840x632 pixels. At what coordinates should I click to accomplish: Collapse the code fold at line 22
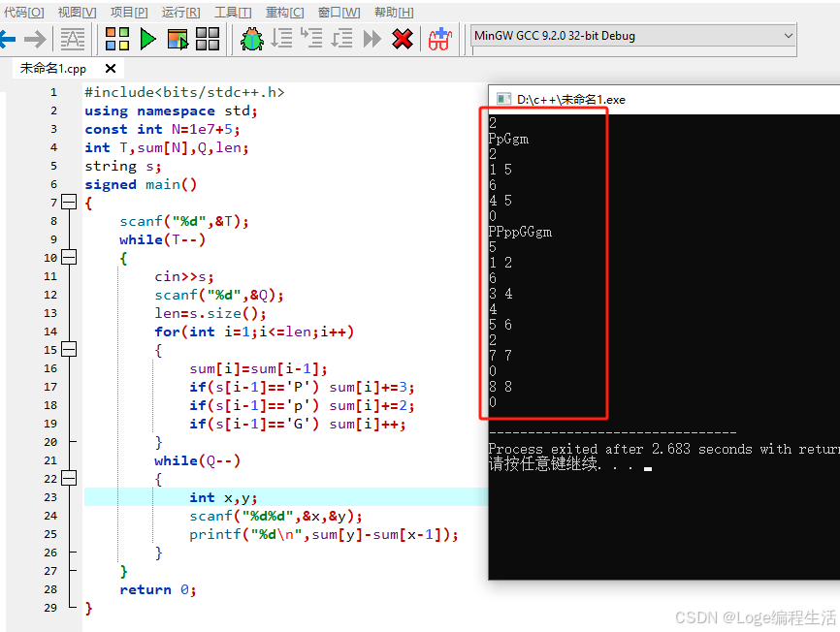click(x=69, y=478)
